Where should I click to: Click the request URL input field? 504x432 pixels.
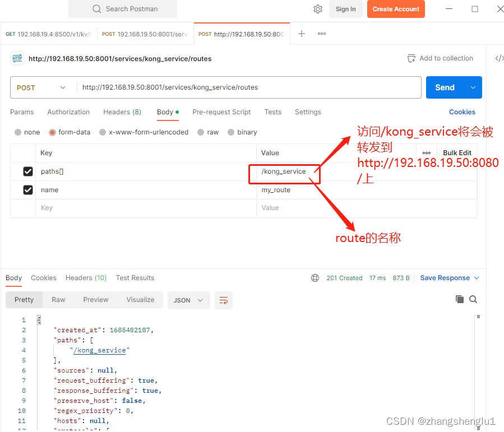(x=249, y=87)
